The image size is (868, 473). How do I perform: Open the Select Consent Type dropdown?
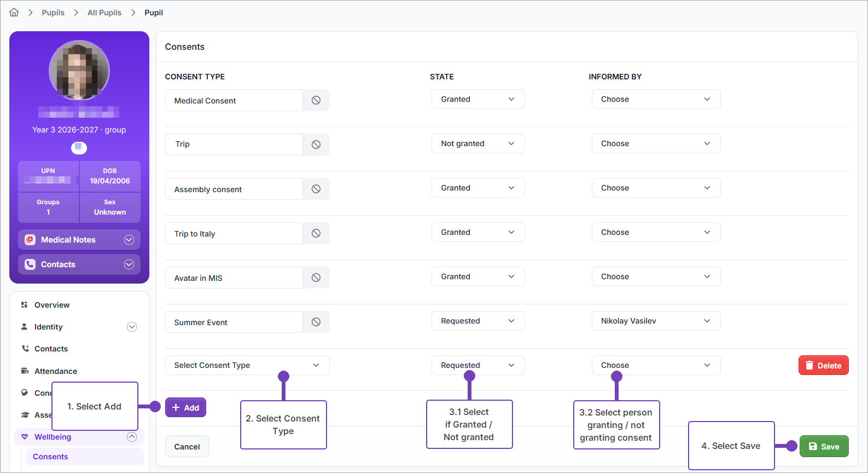247,365
